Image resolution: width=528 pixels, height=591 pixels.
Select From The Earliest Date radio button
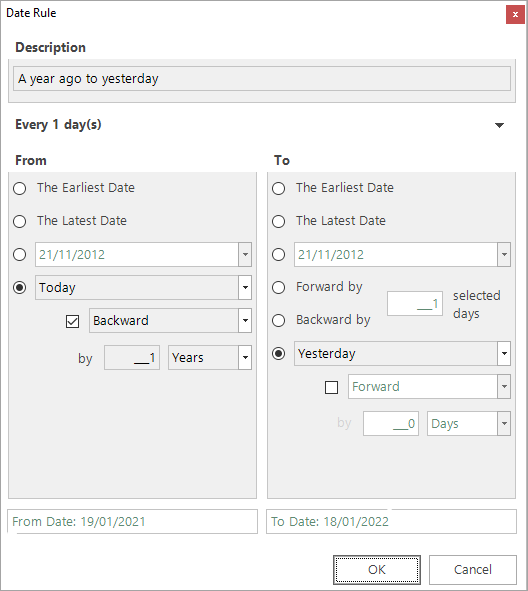point(20,188)
